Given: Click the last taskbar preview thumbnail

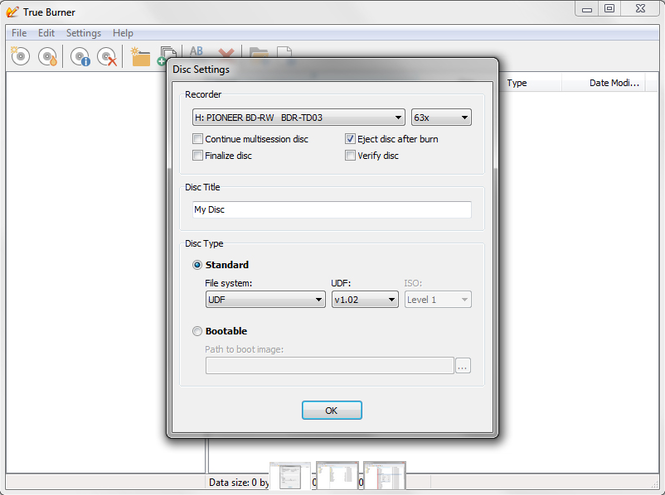Looking at the screenshot, I should pos(384,476).
